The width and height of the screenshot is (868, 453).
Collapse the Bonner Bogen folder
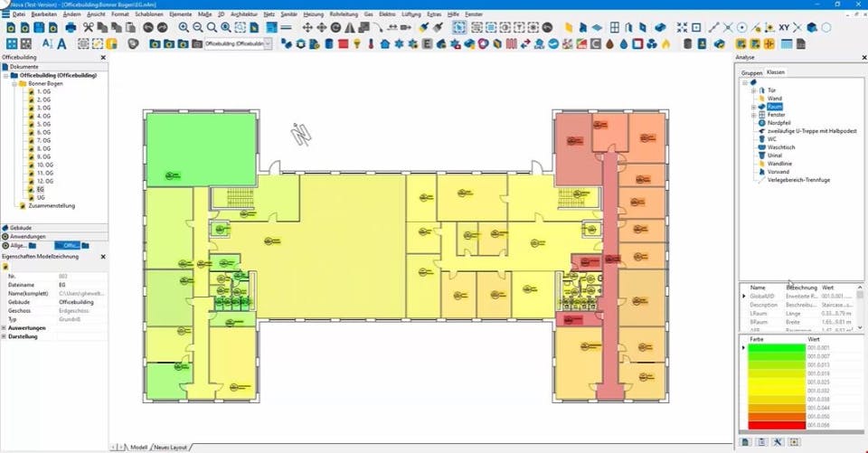(14, 83)
